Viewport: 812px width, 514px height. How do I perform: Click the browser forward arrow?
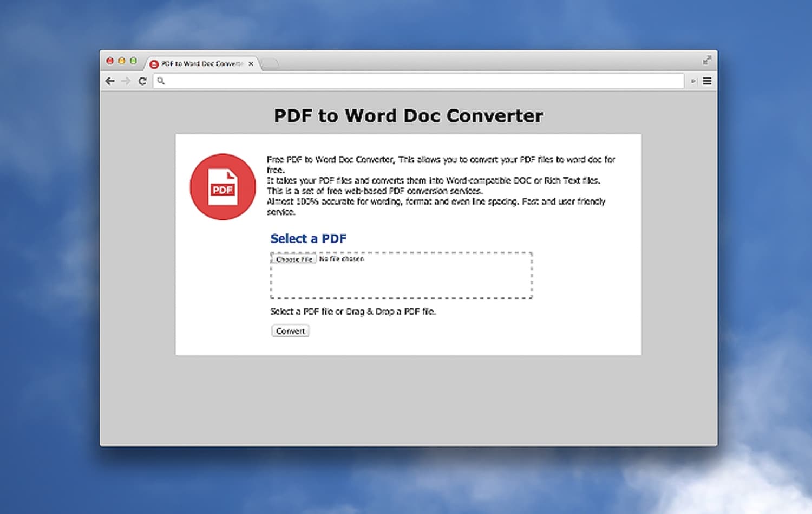(126, 81)
